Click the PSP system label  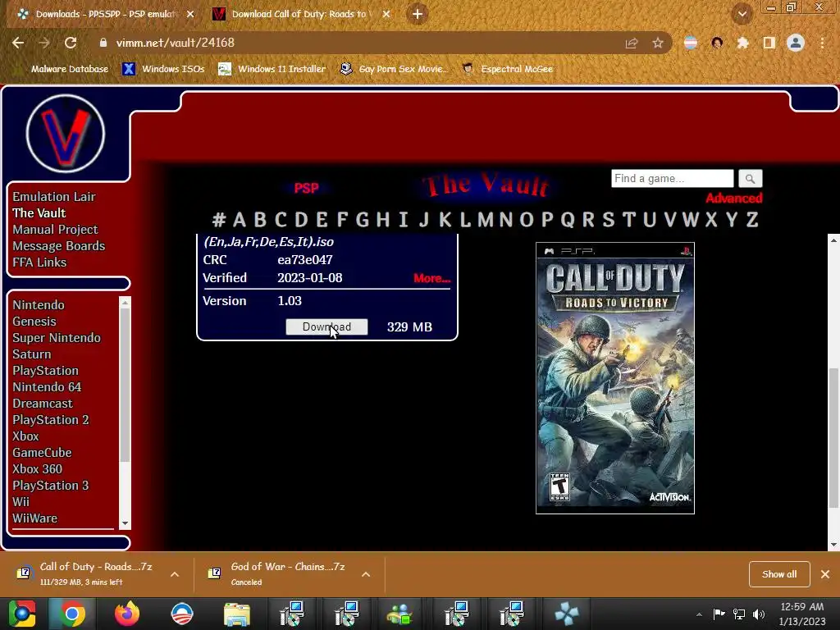click(307, 189)
